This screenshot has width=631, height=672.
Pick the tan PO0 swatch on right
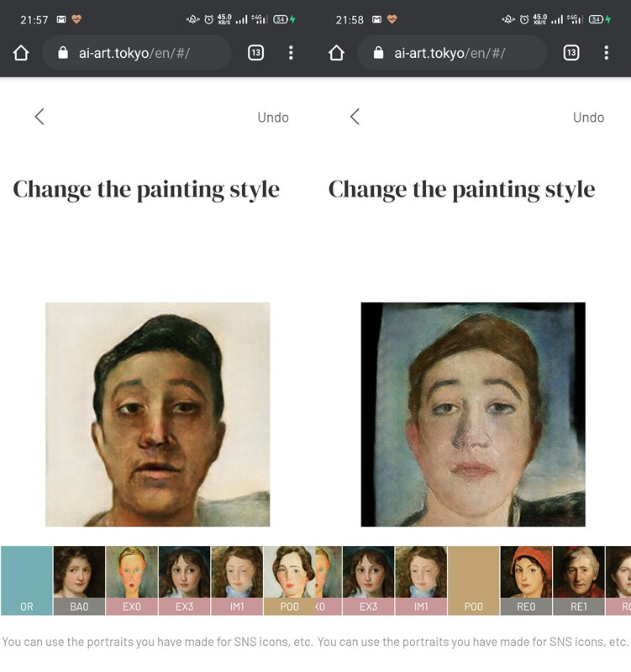pyautogui.click(x=474, y=580)
